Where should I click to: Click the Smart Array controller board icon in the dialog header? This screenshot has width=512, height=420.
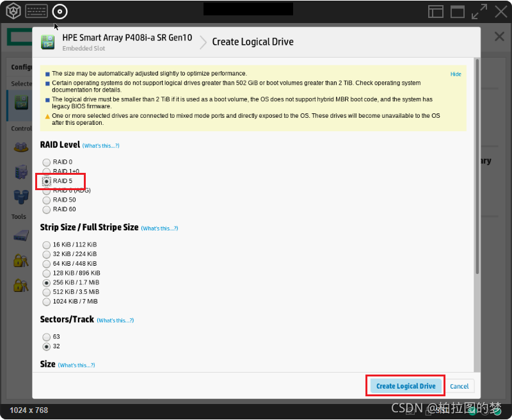[x=47, y=42]
